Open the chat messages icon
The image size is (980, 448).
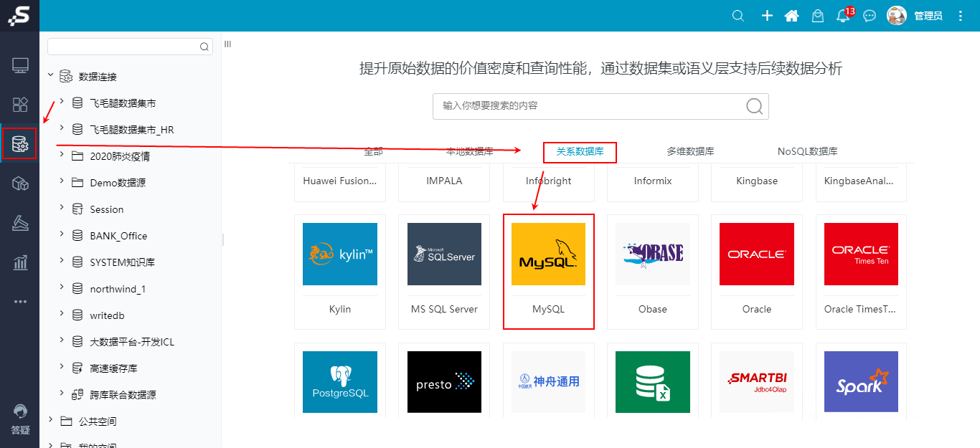pyautogui.click(x=870, y=16)
